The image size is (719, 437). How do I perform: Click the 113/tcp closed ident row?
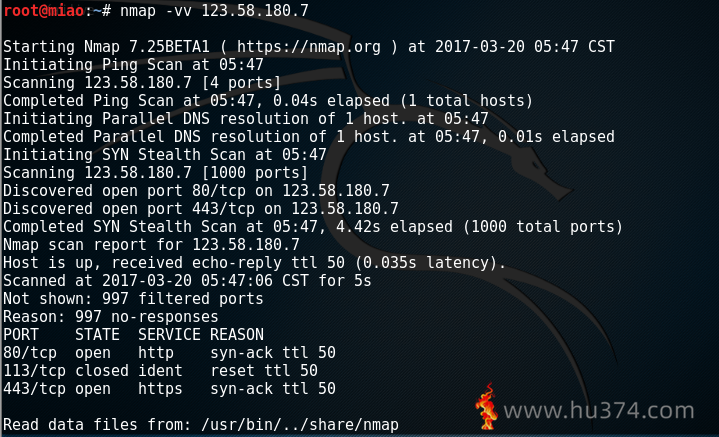pos(160,371)
